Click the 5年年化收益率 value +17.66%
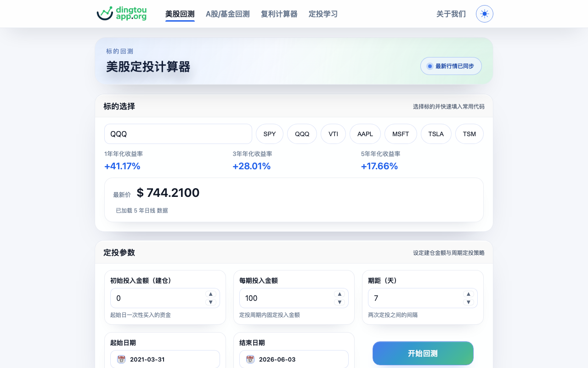This screenshot has height=368, width=588. (x=379, y=166)
